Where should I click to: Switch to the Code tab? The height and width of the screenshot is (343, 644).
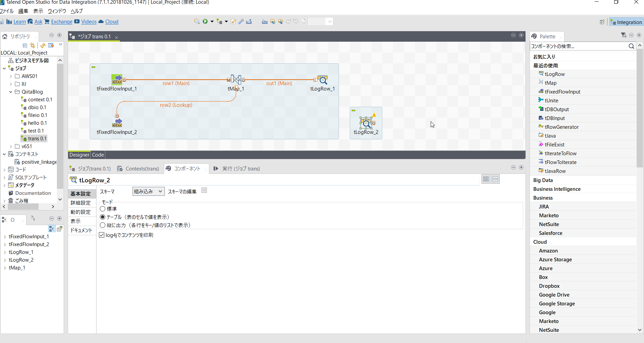pyautogui.click(x=98, y=155)
